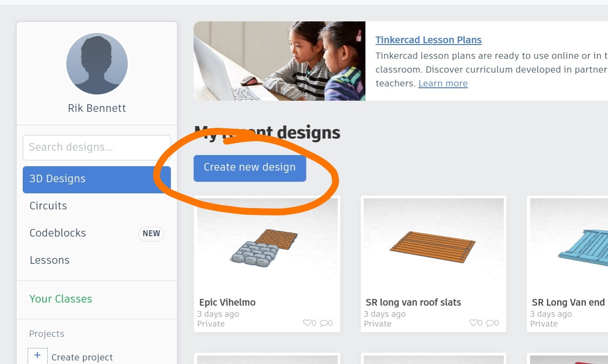Click the plus icon for Create project
Screen dimensions: 608x364
coord(37,356)
